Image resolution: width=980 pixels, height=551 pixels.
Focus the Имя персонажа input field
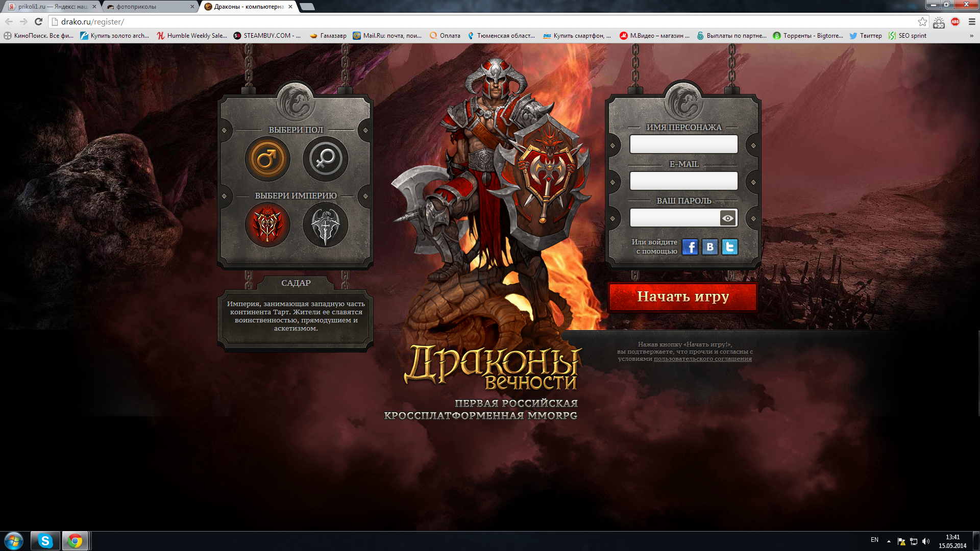pyautogui.click(x=683, y=144)
